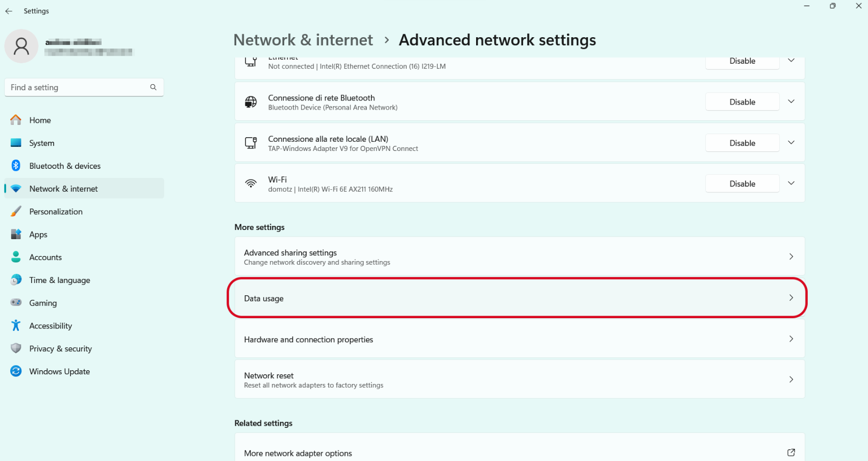Click the LAN connection adapter icon
868x461 pixels.
point(251,143)
